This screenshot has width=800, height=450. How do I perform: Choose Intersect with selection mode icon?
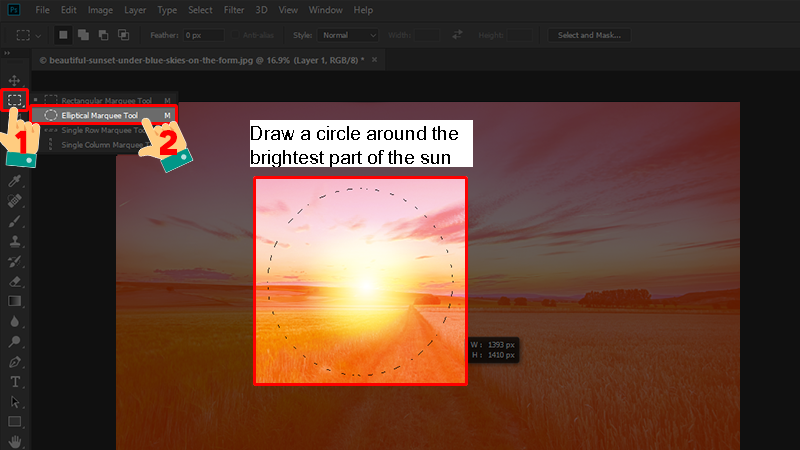pos(123,35)
